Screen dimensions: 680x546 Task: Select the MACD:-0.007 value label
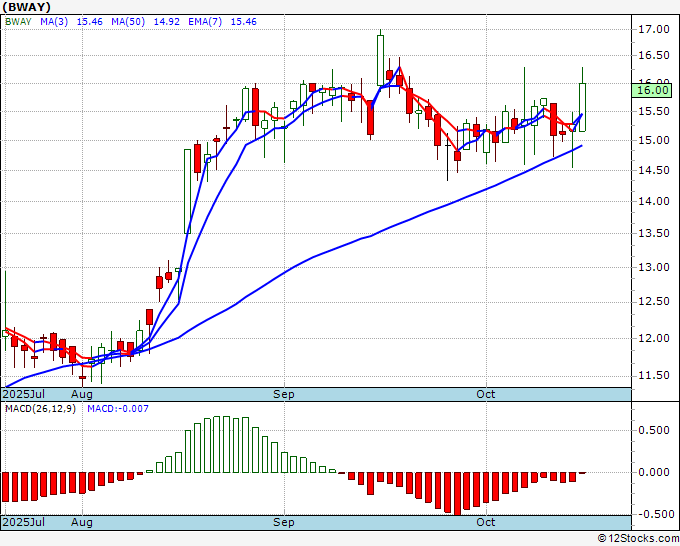pyautogui.click(x=117, y=409)
